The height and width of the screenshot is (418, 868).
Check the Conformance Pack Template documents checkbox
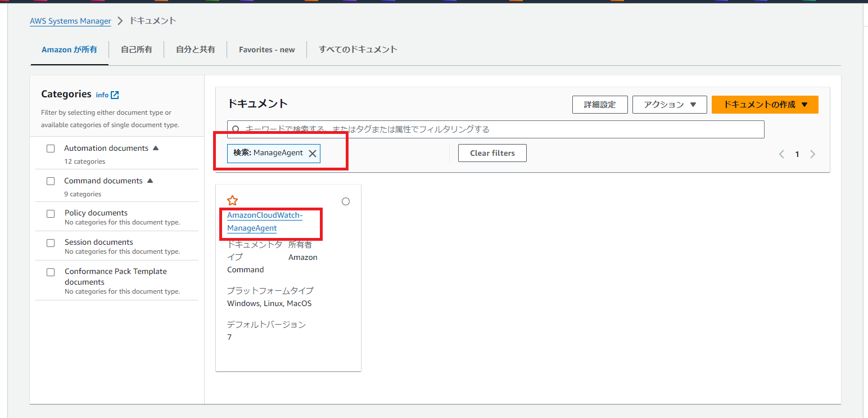pyautogui.click(x=51, y=272)
